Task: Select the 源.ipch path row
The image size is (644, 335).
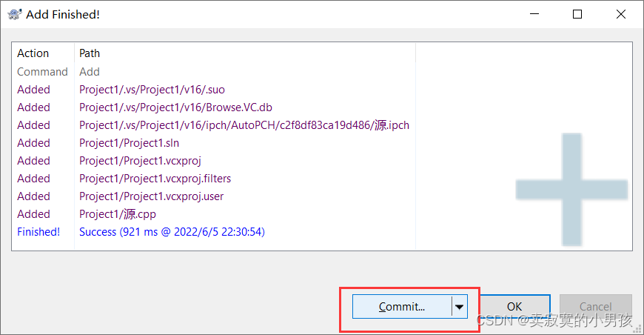Action: pyautogui.click(x=214, y=125)
